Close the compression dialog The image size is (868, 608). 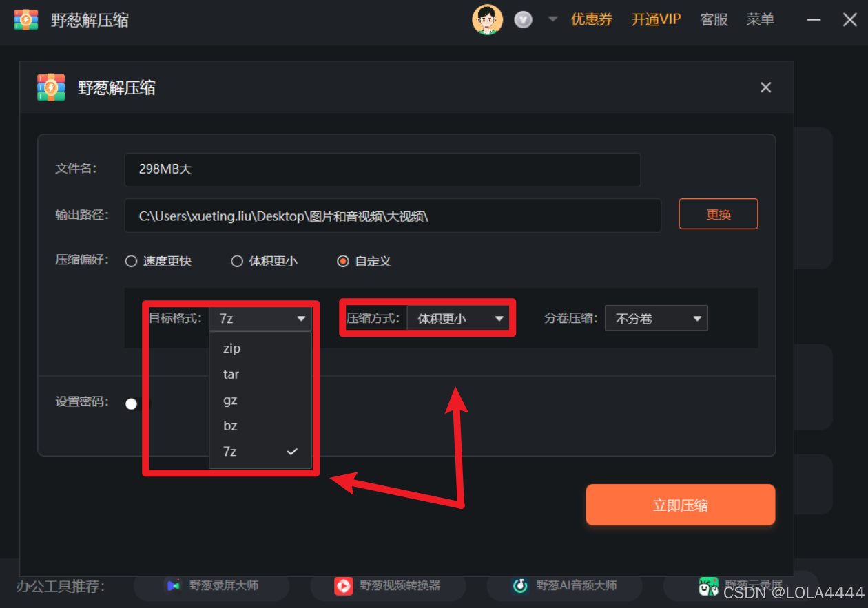tap(765, 87)
